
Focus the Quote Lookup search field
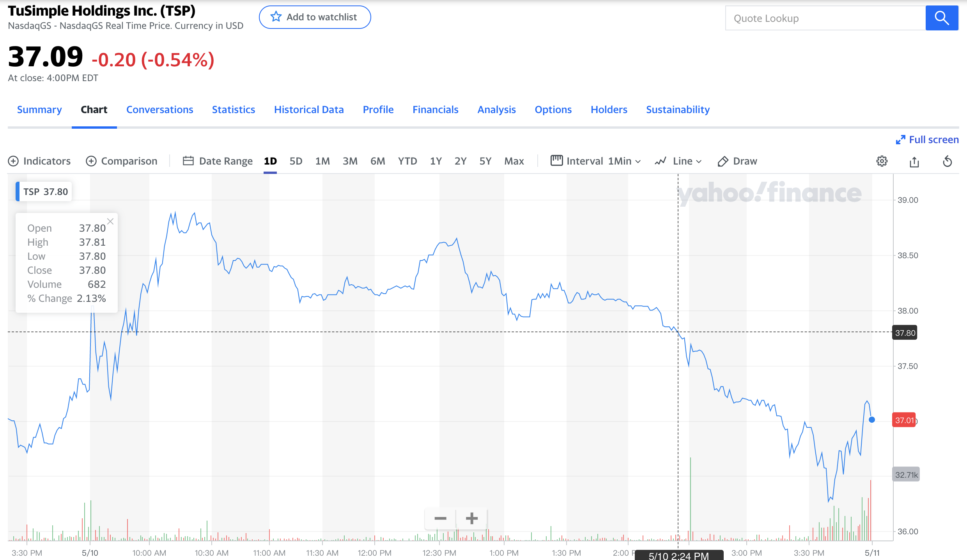[x=825, y=18]
